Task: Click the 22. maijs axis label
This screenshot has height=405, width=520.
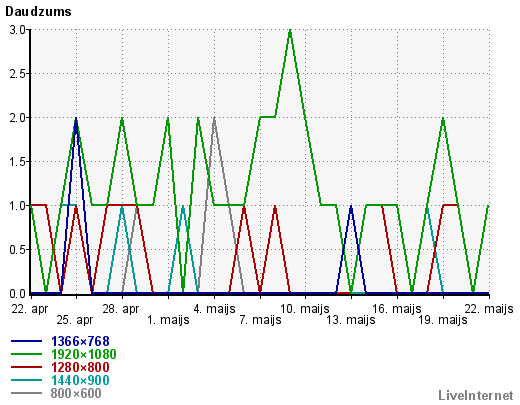Action: tap(489, 309)
